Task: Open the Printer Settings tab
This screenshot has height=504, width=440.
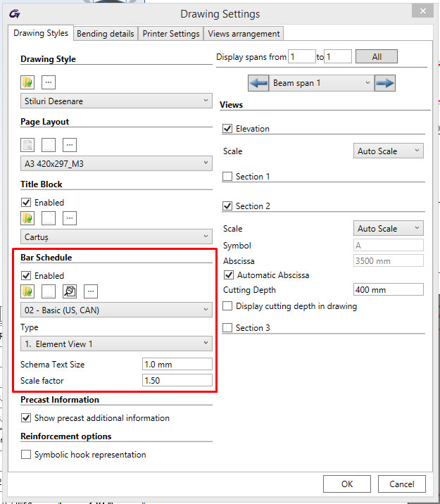Action: 170,34
